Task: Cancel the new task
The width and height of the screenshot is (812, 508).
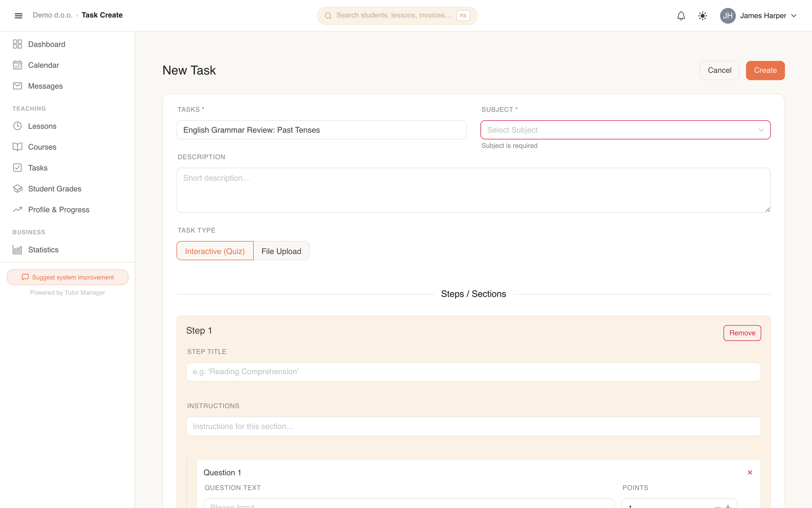Action: coord(719,70)
